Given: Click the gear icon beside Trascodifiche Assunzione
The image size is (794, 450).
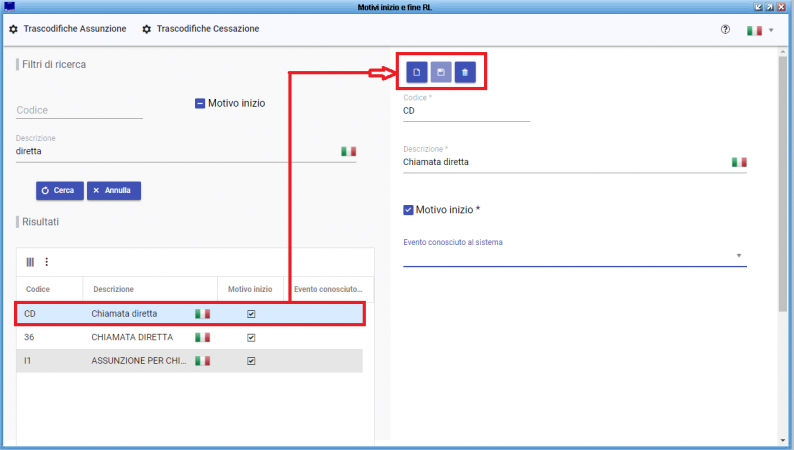Looking at the screenshot, I should 14,29.
